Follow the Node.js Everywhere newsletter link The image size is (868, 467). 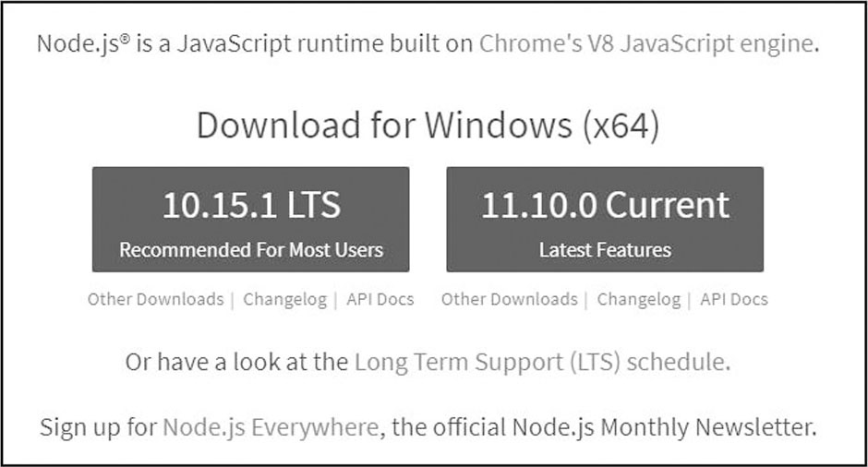click(x=271, y=427)
